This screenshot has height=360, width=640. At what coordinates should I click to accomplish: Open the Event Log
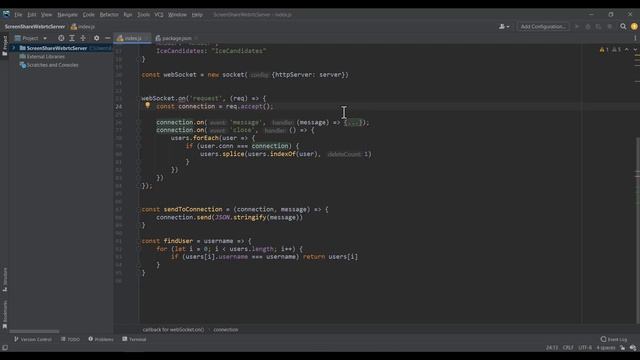[613, 339]
